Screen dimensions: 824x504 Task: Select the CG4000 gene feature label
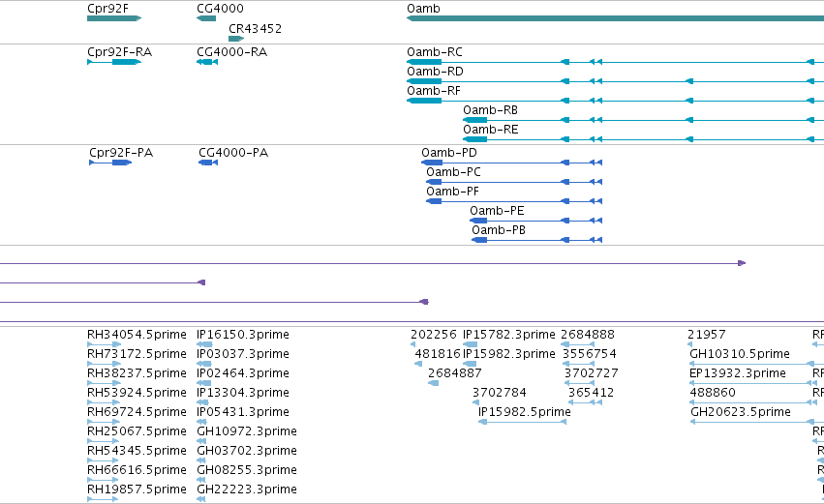220,9
